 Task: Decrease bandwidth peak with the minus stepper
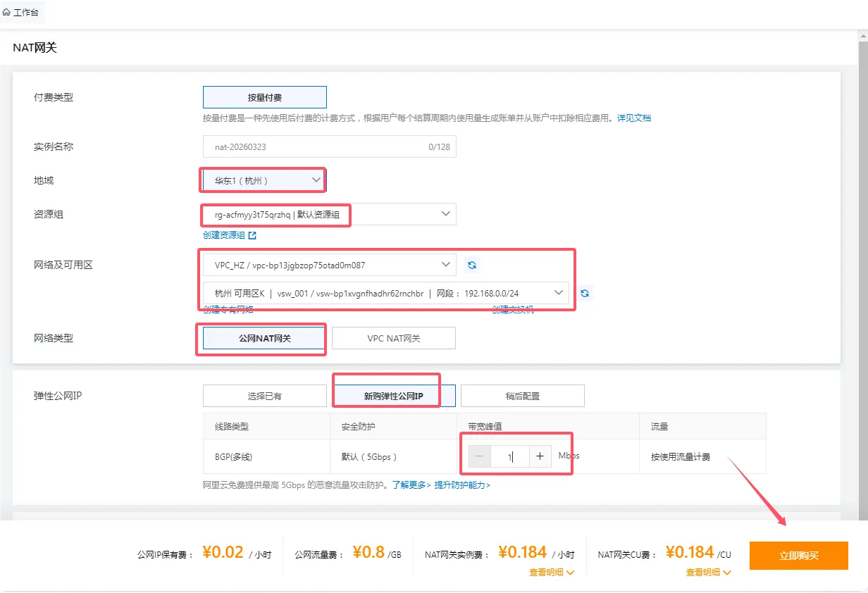(x=479, y=456)
